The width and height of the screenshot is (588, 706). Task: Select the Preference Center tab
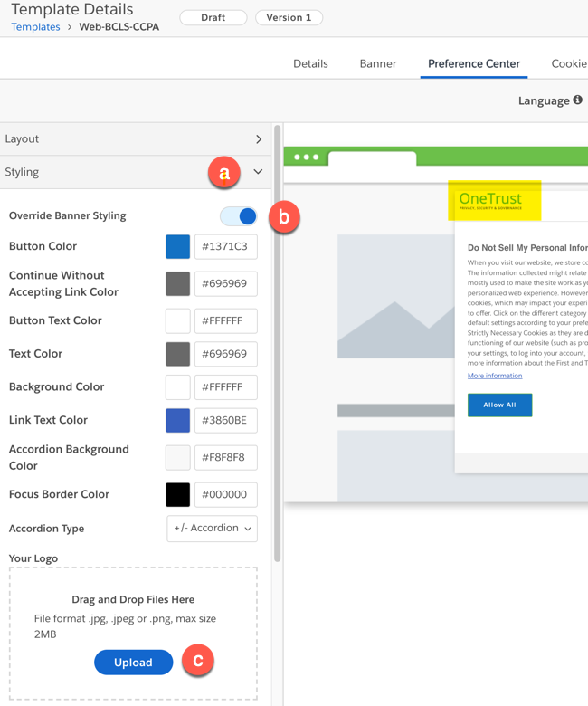click(x=474, y=63)
